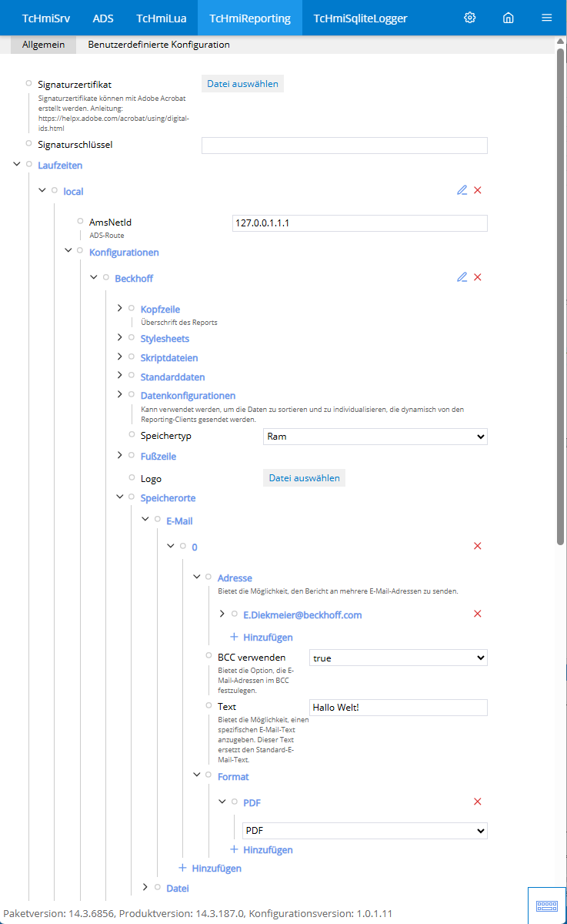The width and height of the screenshot is (567, 924).
Task: Click the circle marker beside Signaturschlüssel
Action: click(29, 143)
